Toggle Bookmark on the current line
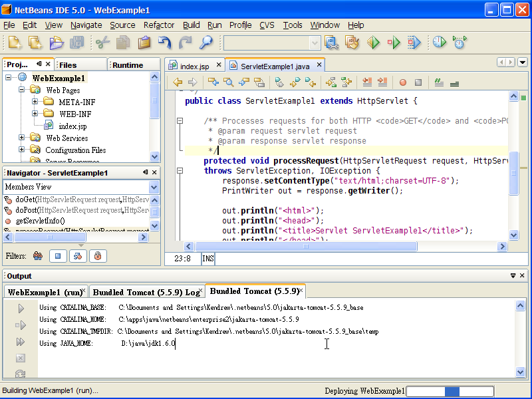The height and width of the screenshot is (399, 532). coord(279,82)
